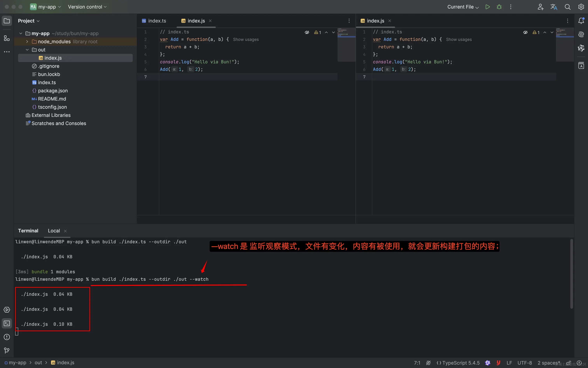588x368 pixels.
Task: Click the right editor minimap
Action: 565,45
